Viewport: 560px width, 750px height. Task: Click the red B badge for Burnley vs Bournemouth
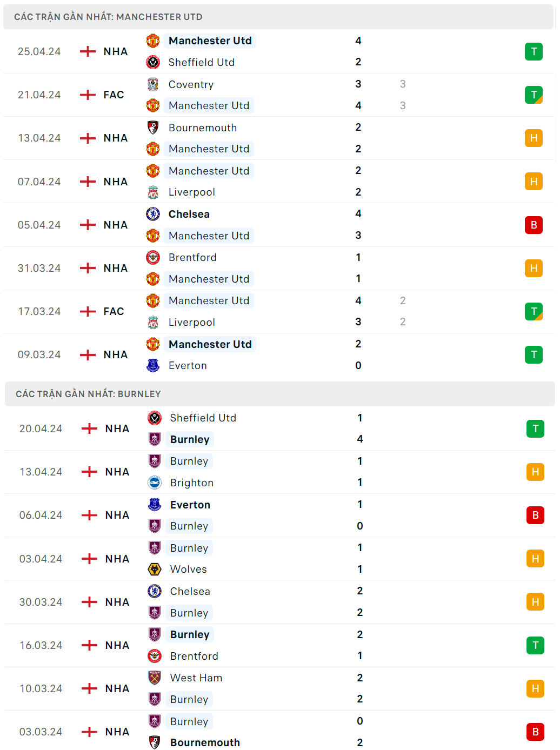pos(535,732)
